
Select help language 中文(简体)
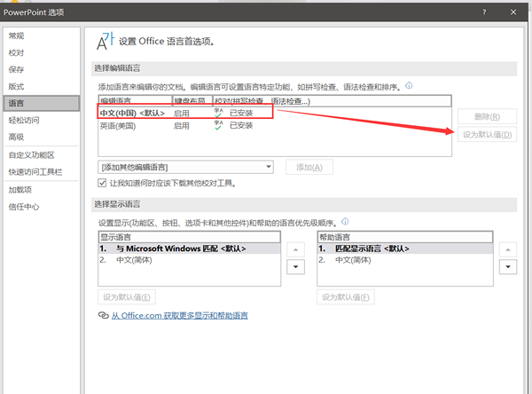click(x=405, y=260)
